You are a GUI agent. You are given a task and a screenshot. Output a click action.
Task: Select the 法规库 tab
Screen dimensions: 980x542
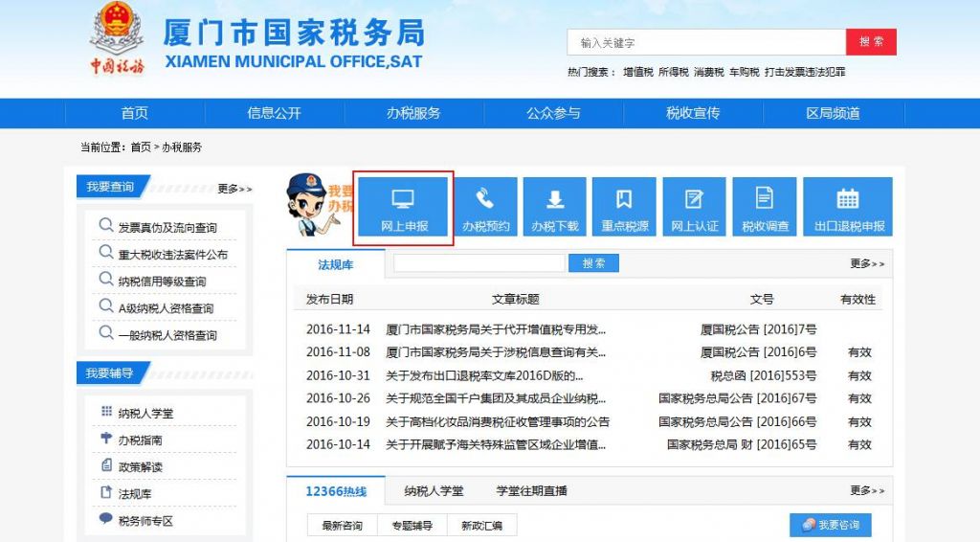(x=336, y=264)
